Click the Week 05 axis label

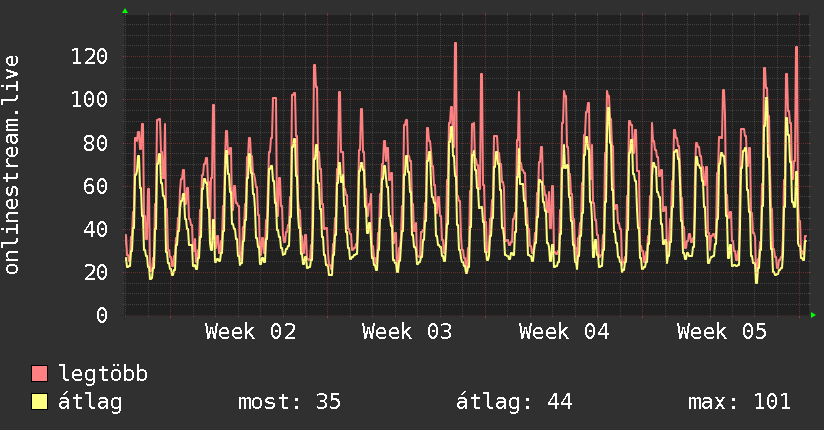(722, 332)
